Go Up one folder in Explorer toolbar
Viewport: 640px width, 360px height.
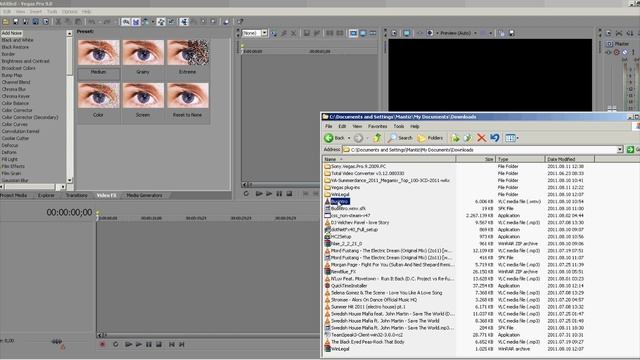click(x=377, y=138)
